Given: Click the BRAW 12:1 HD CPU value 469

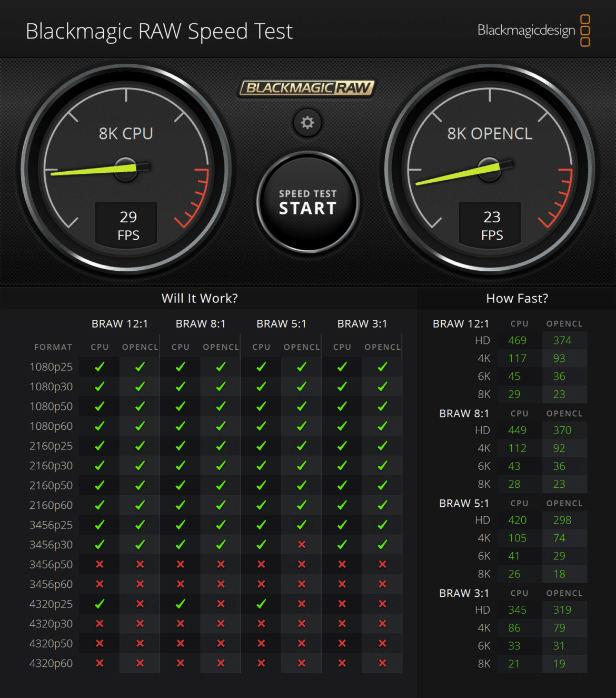Looking at the screenshot, I should (x=517, y=340).
